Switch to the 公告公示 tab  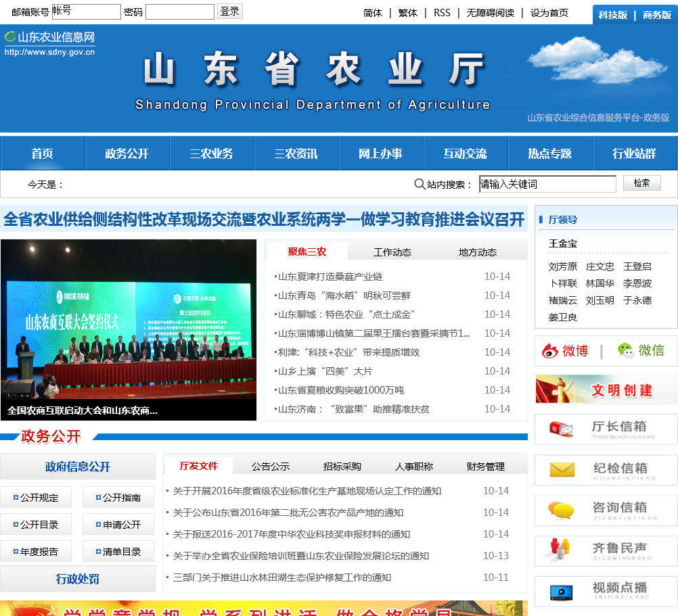(271, 467)
